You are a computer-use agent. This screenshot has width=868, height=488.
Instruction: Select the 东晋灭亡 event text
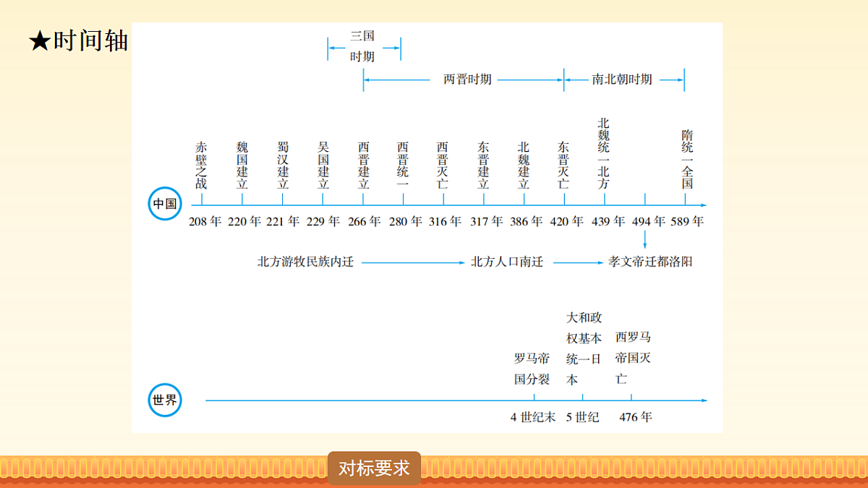563,166
